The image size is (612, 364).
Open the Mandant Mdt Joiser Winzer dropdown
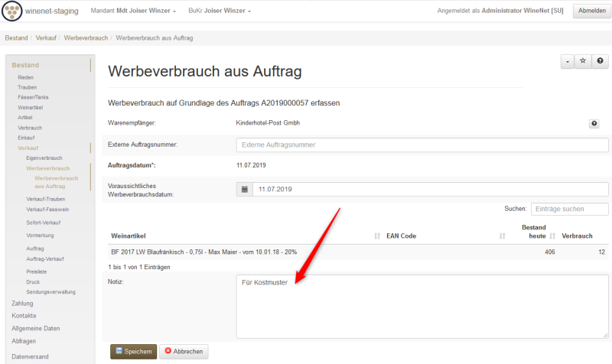coord(133,11)
